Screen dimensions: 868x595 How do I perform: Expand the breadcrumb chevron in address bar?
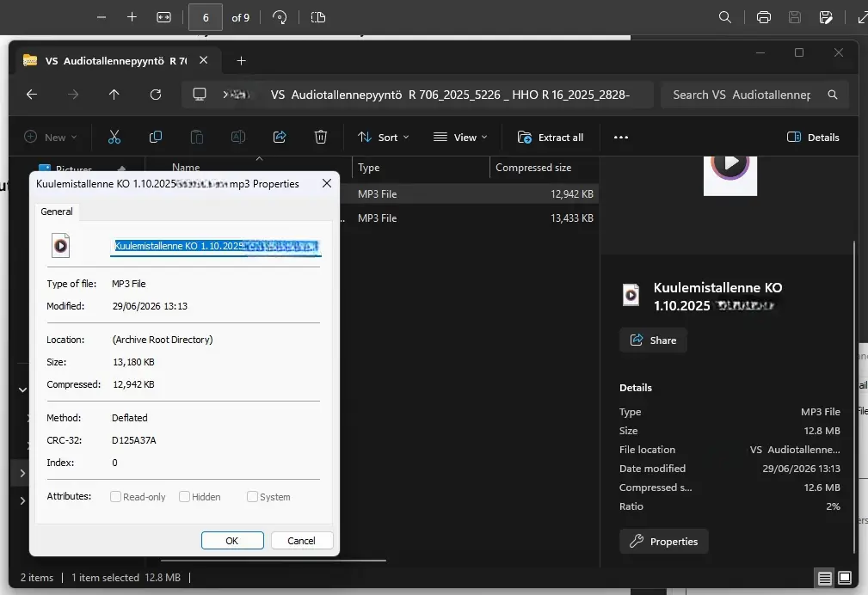pos(225,95)
